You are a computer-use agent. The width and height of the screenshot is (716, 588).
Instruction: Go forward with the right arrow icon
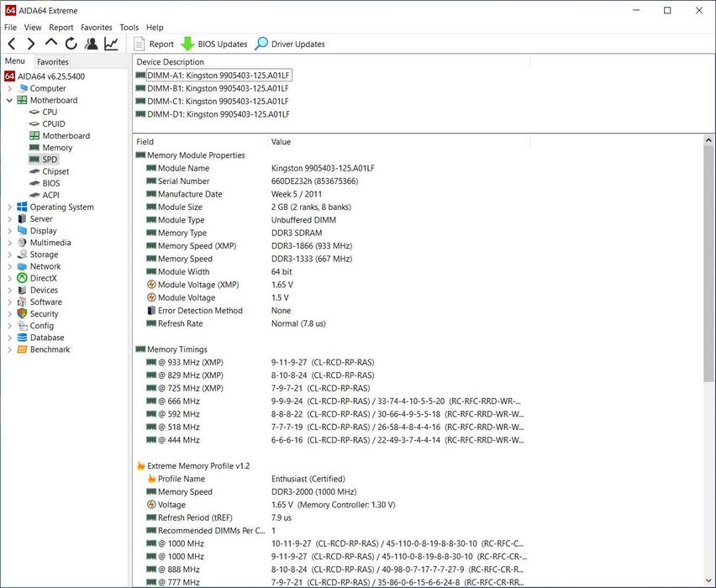tap(31, 44)
